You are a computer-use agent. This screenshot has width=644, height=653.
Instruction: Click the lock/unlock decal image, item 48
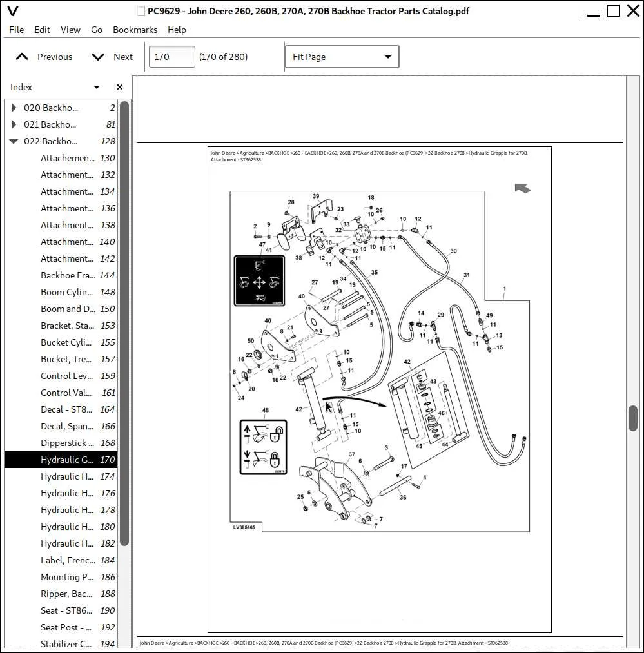coord(263,447)
